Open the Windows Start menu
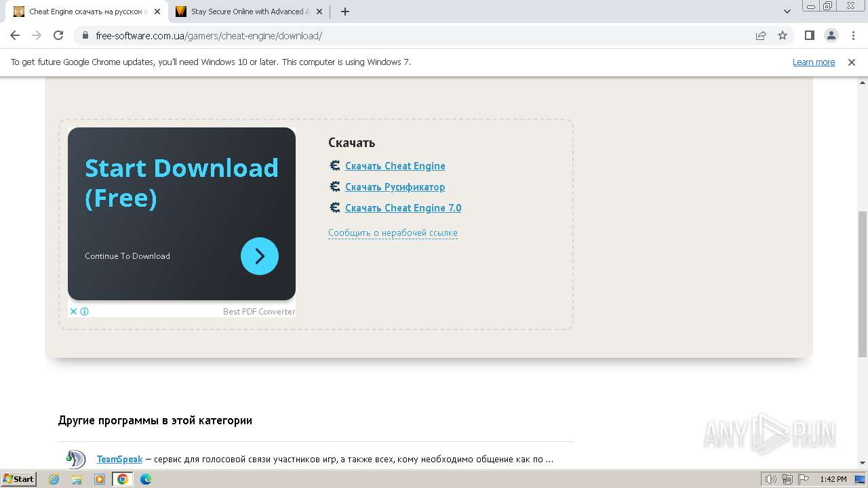The width and height of the screenshot is (868, 488). tap(19, 479)
